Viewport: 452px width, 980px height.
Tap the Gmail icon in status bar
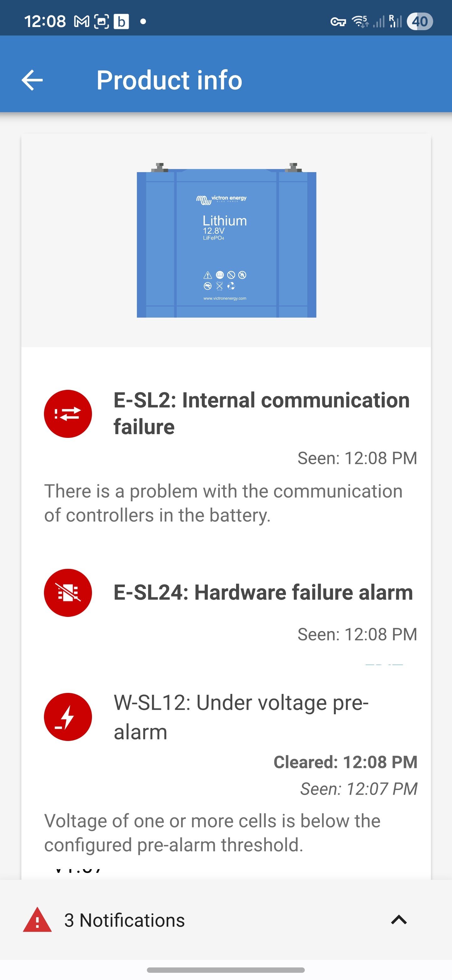coord(82,22)
